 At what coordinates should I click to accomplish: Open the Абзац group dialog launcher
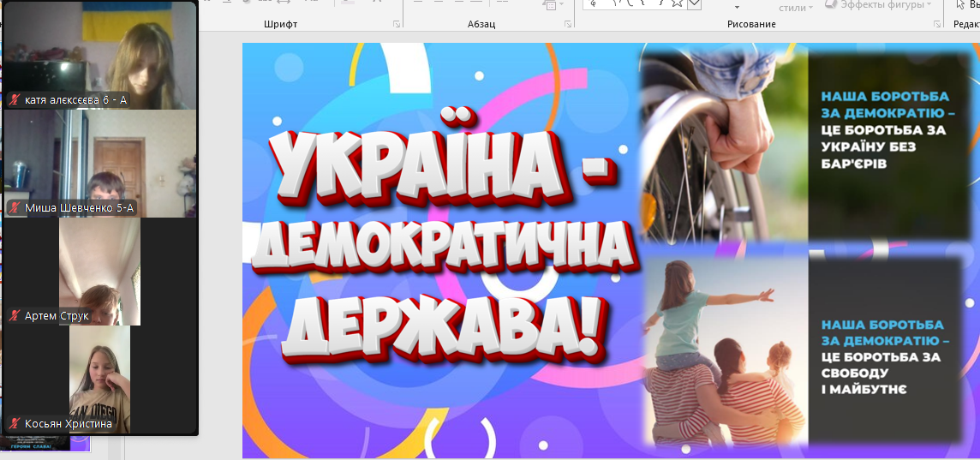point(567,24)
